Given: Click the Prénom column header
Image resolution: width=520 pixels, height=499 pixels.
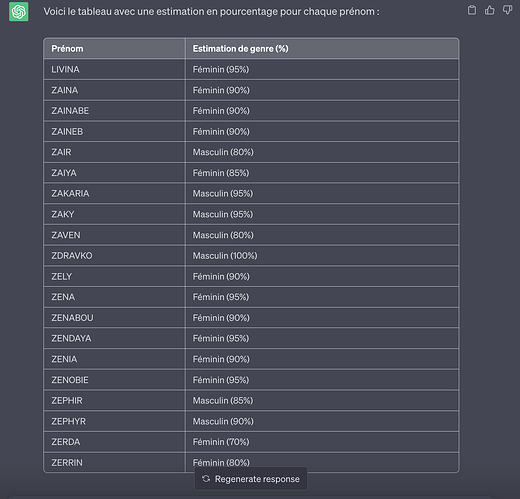Looking at the screenshot, I should click(114, 49).
